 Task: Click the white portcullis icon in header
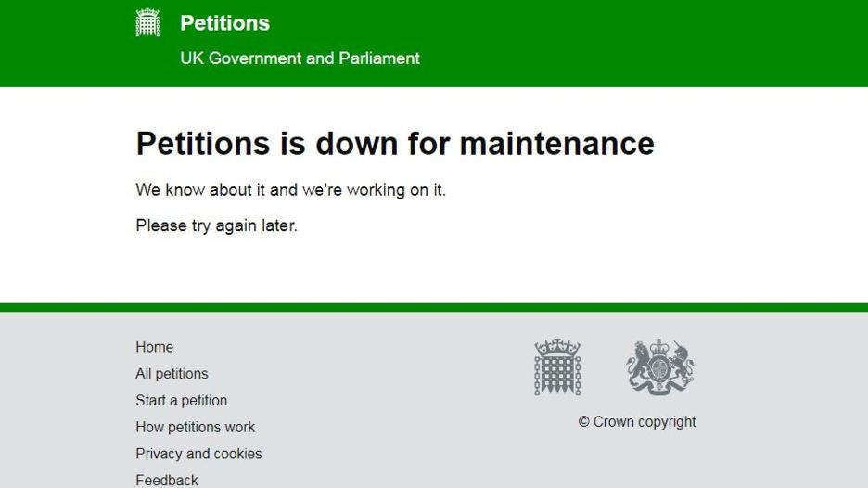(147, 22)
